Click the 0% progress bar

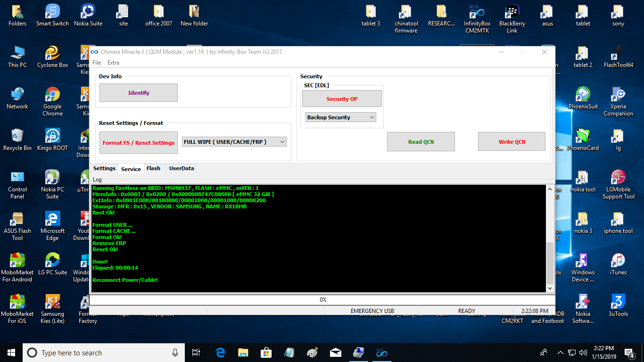coord(322,300)
